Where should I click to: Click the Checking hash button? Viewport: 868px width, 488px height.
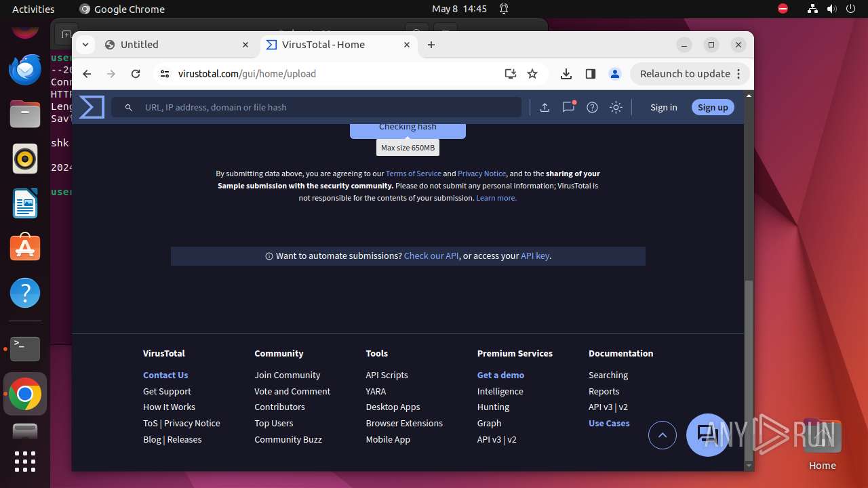click(x=408, y=127)
